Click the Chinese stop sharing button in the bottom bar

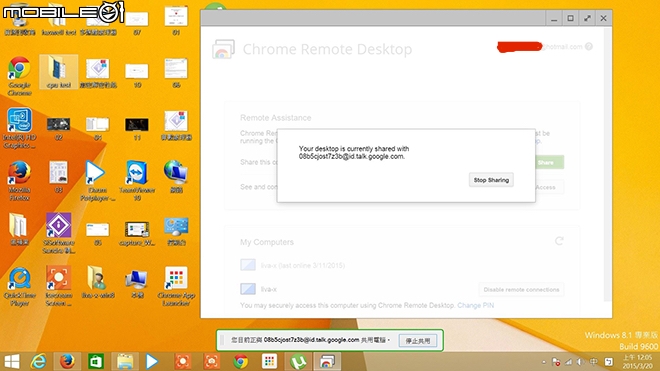418,341
